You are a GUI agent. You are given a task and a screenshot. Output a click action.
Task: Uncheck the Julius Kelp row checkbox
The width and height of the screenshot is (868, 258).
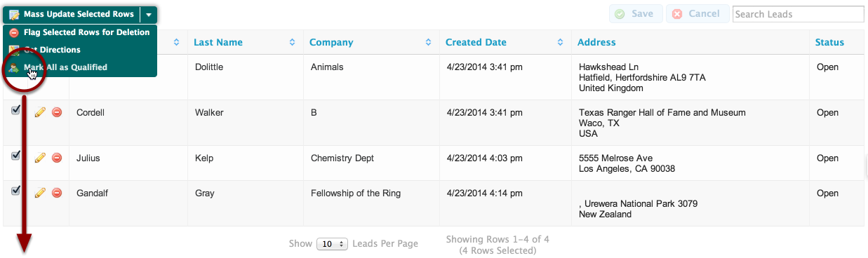click(15, 156)
